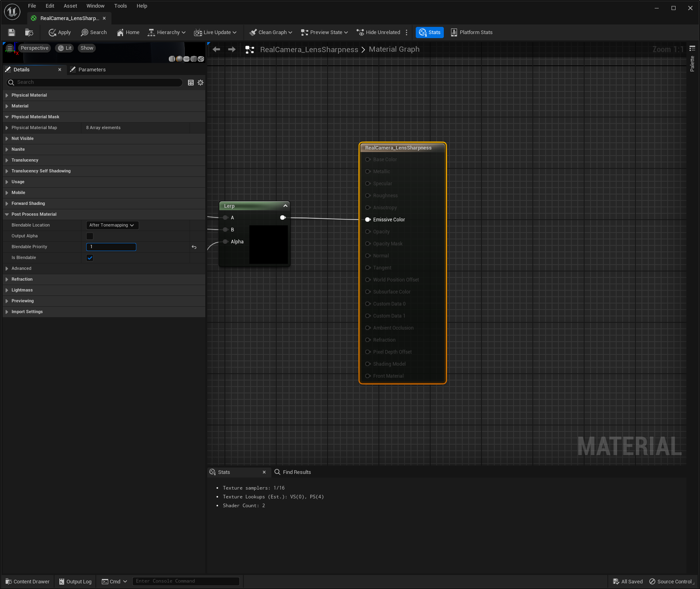Image resolution: width=700 pixels, height=589 pixels.
Task: Navigate back in the graph history
Action: click(x=216, y=49)
